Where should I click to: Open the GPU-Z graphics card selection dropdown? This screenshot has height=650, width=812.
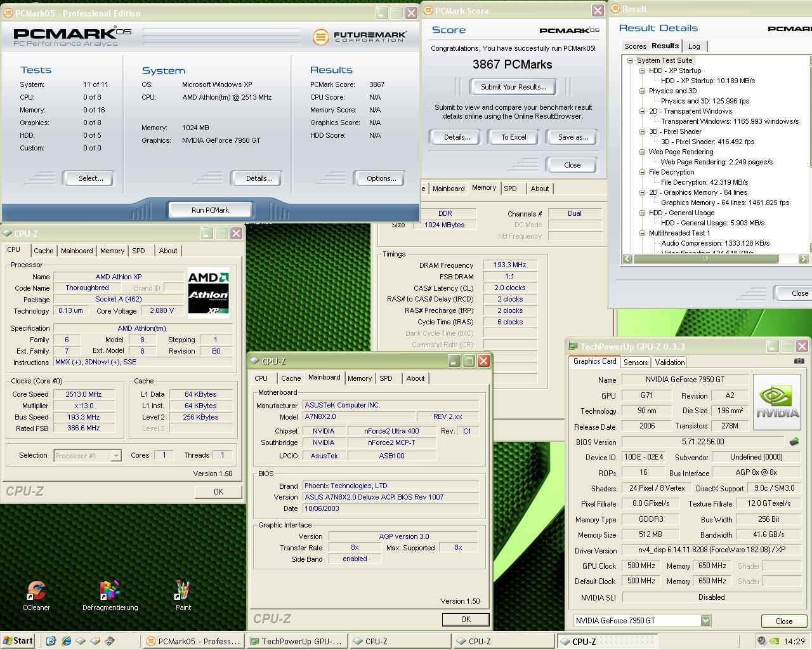(x=705, y=621)
